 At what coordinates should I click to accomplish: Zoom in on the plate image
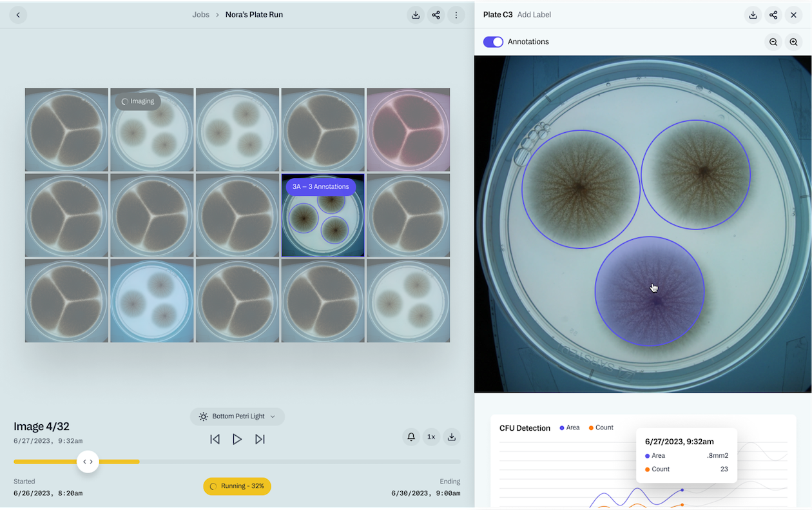(793, 42)
